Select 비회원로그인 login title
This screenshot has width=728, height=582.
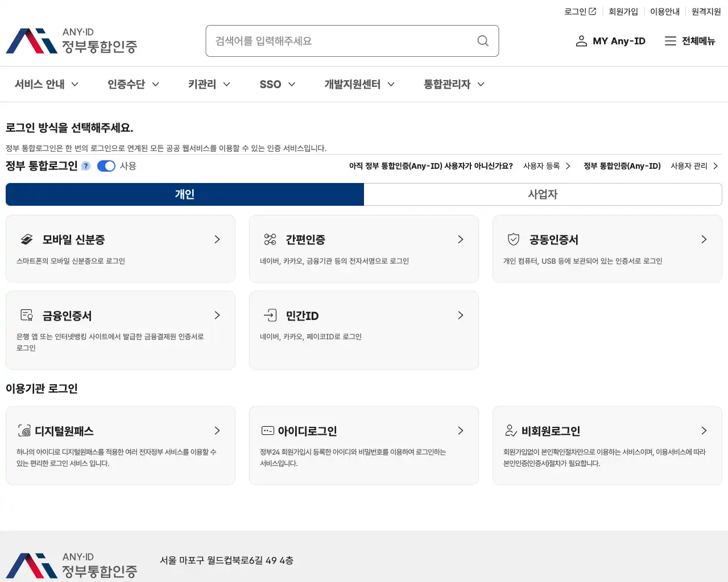(x=551, y=431)
